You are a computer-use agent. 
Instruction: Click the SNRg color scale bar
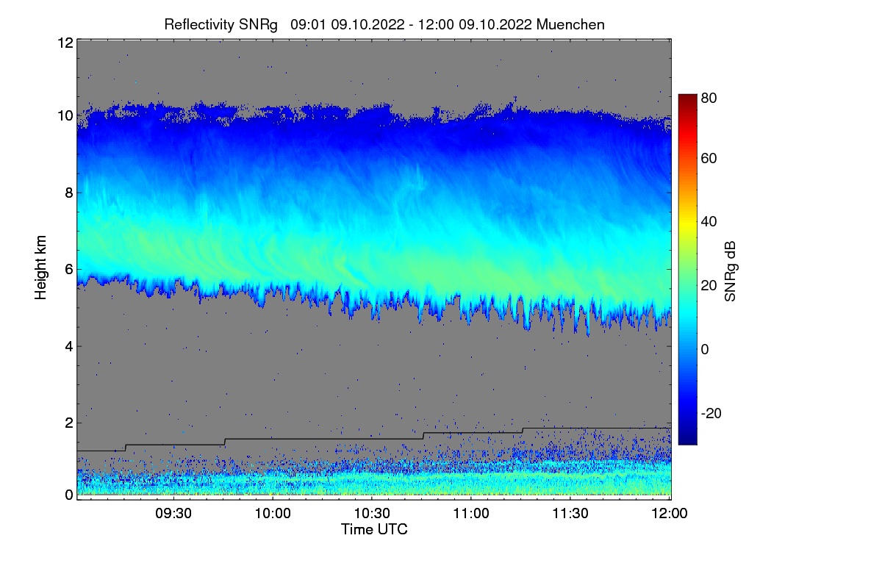[687, 269]
